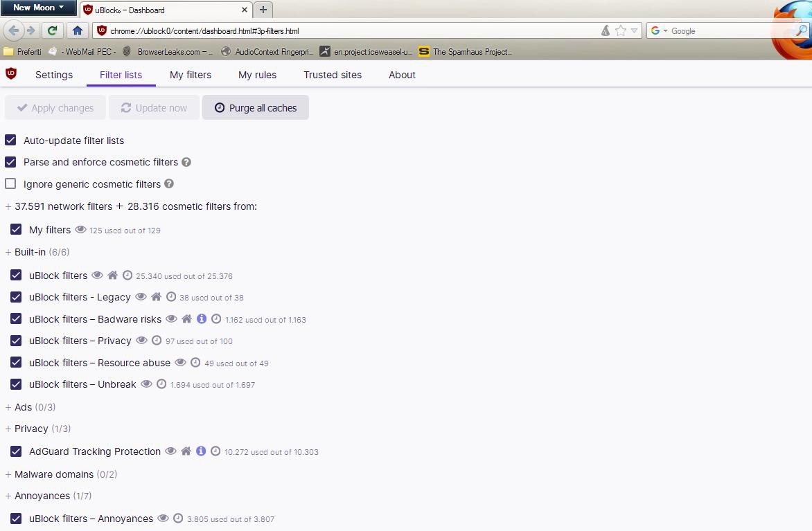Toggle the network filters summary expander
The image size is (812, 531).
[x=8, y=206]
